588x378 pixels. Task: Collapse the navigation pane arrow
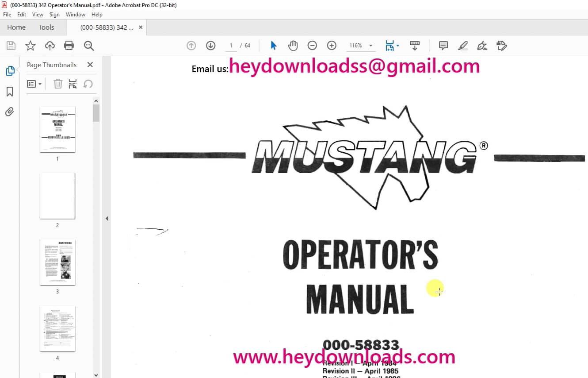click(107, 218)
